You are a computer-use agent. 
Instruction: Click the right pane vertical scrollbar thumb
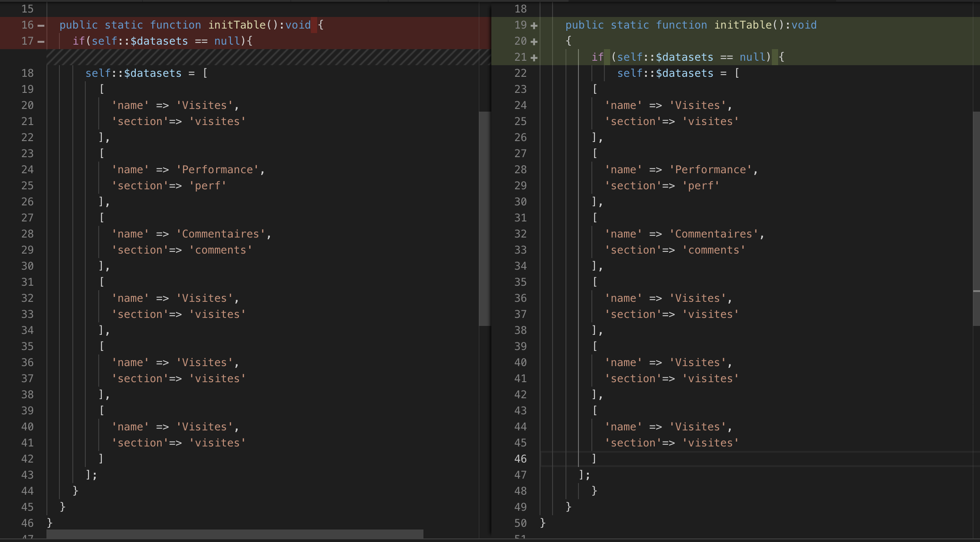976,219
